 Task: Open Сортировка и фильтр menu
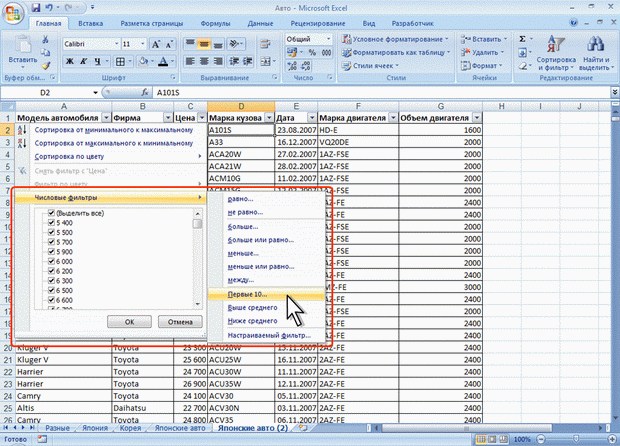(x=556, y=53)
